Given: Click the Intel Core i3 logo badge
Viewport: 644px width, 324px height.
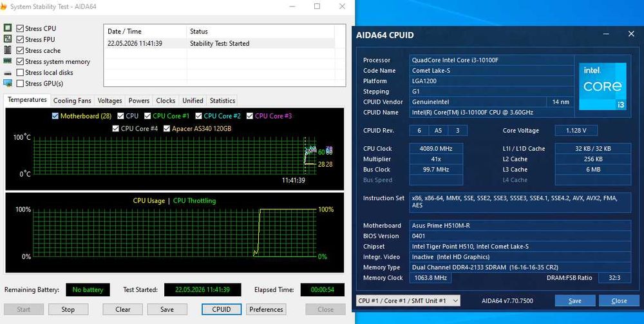Looking at the screenshot, I should 603,86.
